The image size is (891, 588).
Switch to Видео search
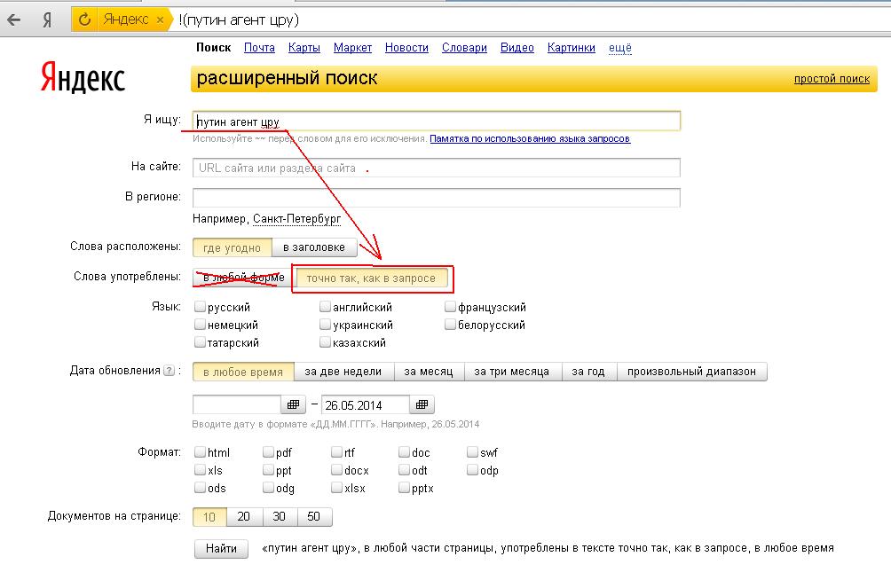pyautogui.click(x=517, y=48)
